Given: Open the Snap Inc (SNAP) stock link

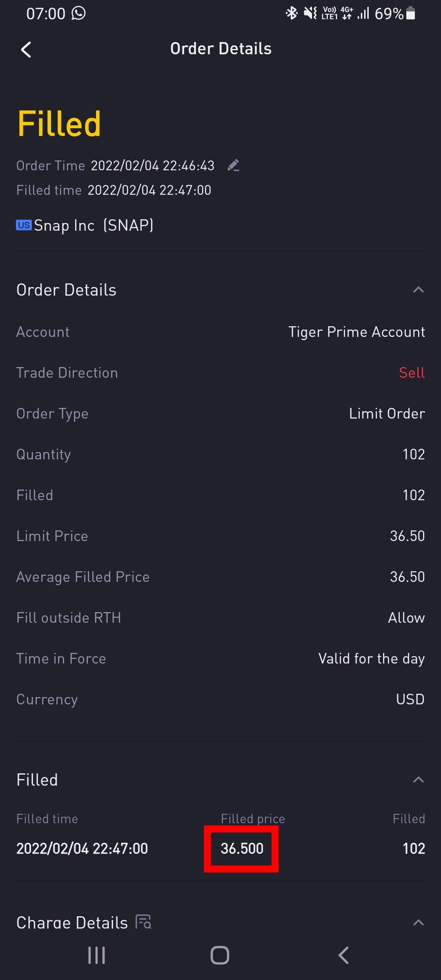Looking at the screenshot, I should pos(94,225).
